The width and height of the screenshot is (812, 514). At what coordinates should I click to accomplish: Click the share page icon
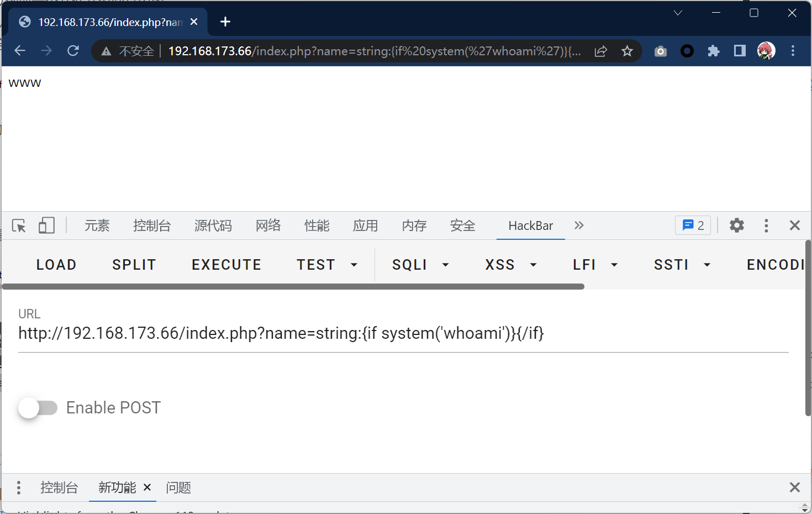(x=600, y=51)
